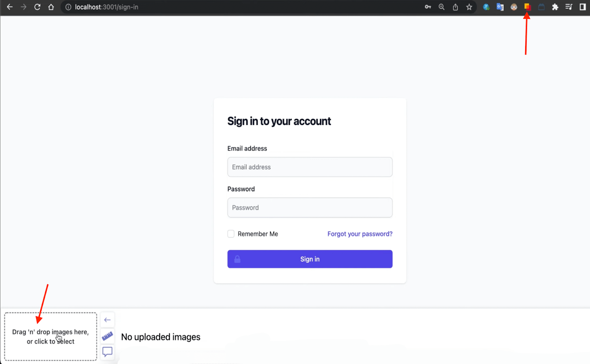Screen dimensions: 590x364
Task: Click the left arrow in bottom panel
Action: [x=107, y=320]
